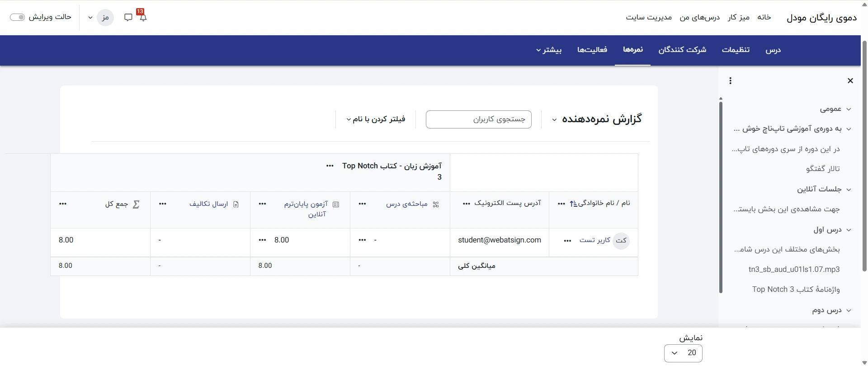Switch to the فعالیت‌ها tab

pyautogui.click(x=592, y=50)
